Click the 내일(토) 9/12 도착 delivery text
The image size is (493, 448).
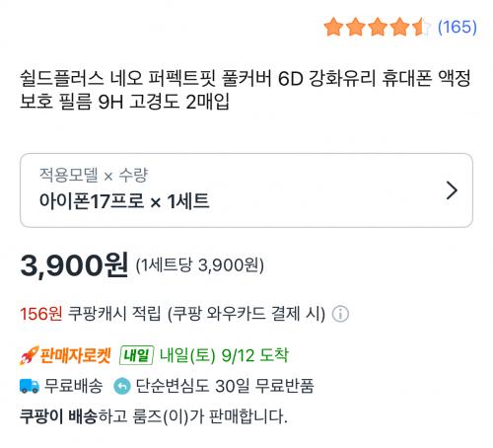pyautogui.click(x=224, y=355)
